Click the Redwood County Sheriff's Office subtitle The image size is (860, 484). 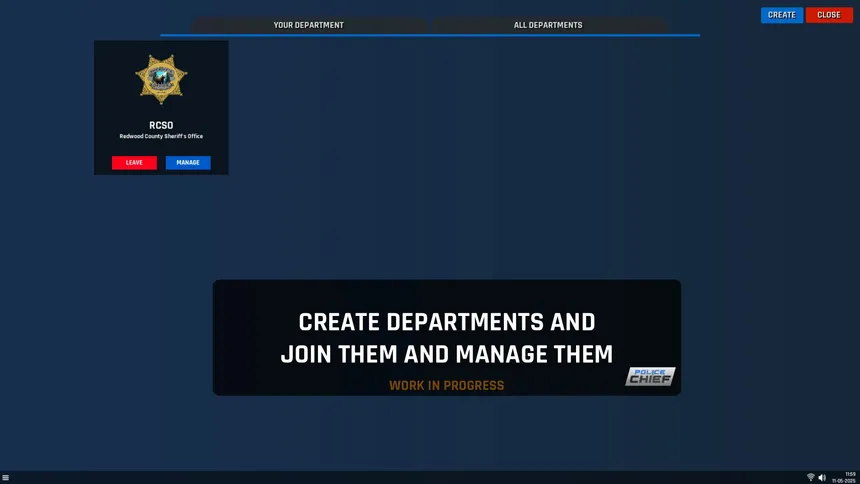[161, 137]
